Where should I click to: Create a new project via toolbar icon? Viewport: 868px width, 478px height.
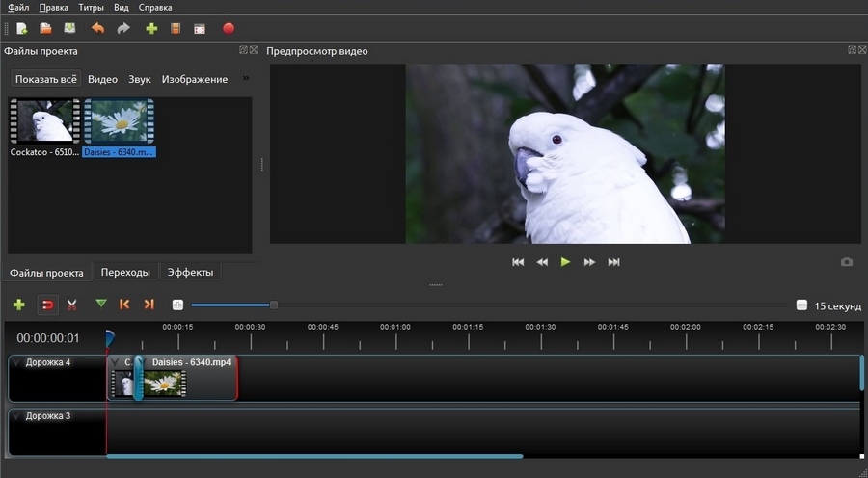[22, 28]
